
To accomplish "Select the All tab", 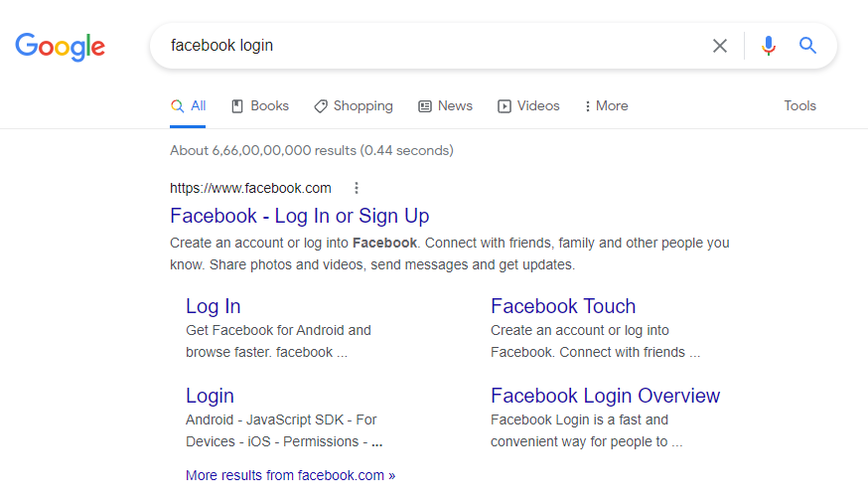I will [188, 105].
